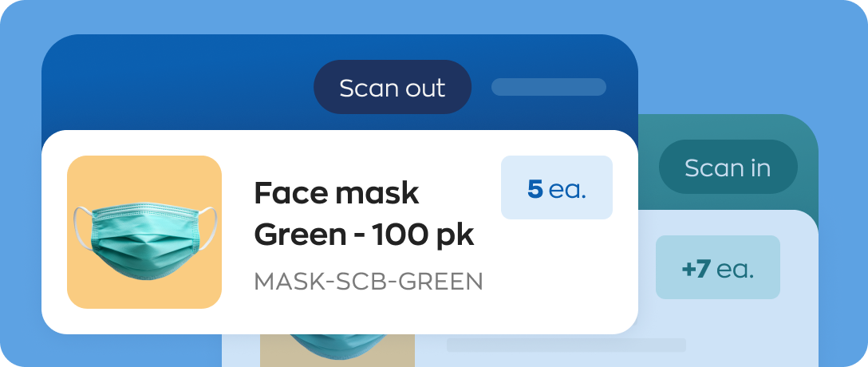Click the placeholder bar beside Scan out
868x367 pixels.
click(x=548, y=87)
